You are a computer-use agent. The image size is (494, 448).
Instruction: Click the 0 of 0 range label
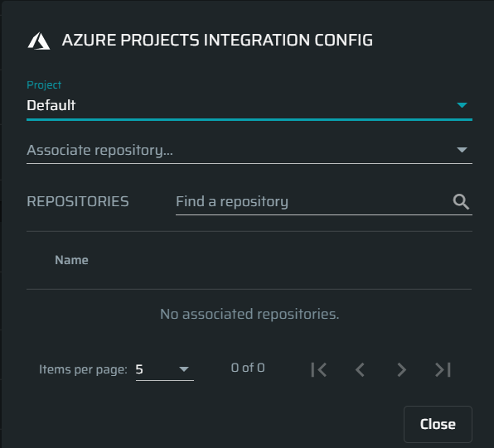(248, 368)
